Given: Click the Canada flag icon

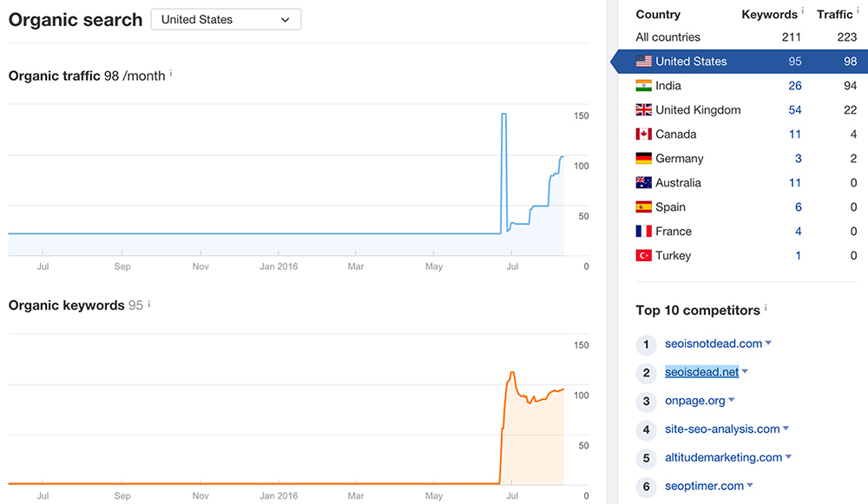Looking at the screenshot, I should [x=644, y=134].
